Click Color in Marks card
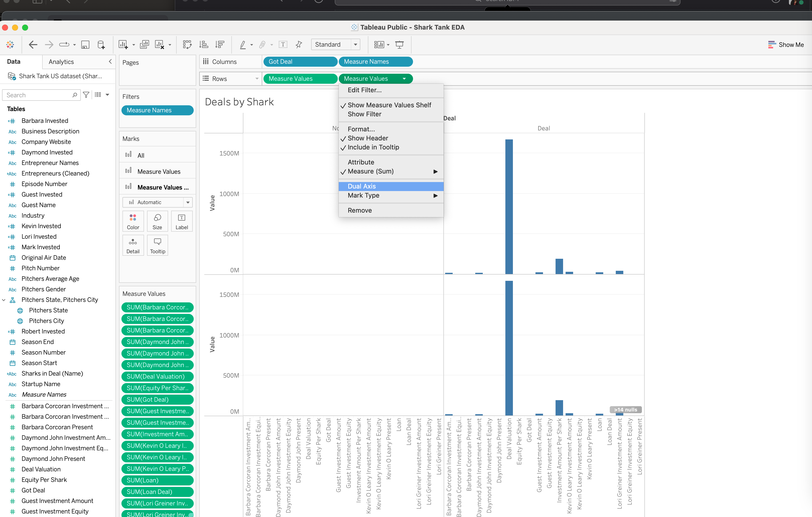 point(133,221)
